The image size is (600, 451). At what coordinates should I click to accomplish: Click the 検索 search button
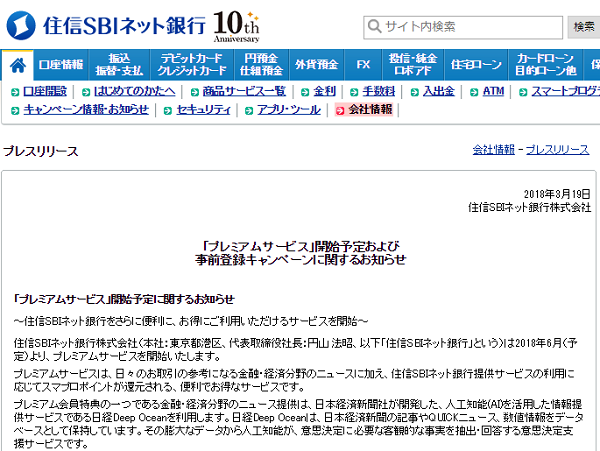[x=584, y=27]
